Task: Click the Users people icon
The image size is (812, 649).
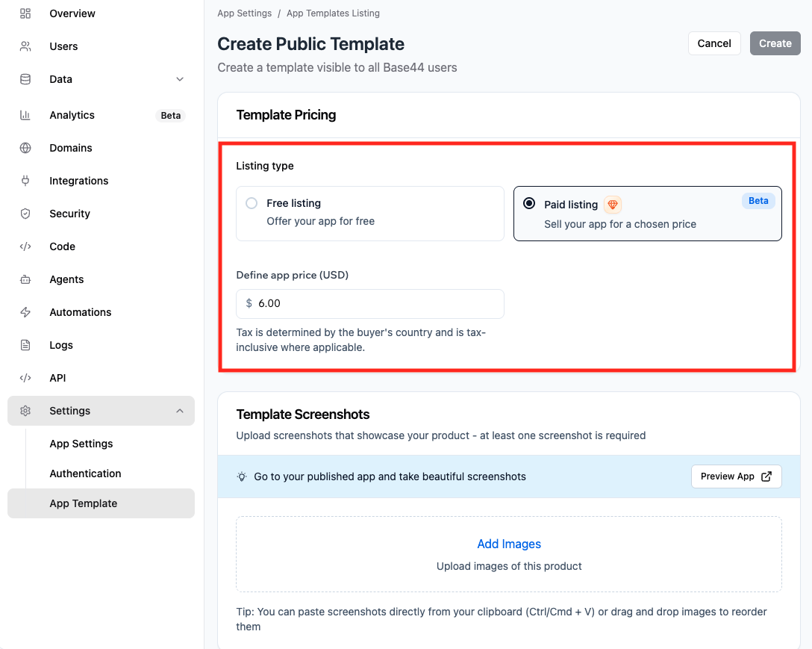Action: pyautogui.click(x=25, y=46)
